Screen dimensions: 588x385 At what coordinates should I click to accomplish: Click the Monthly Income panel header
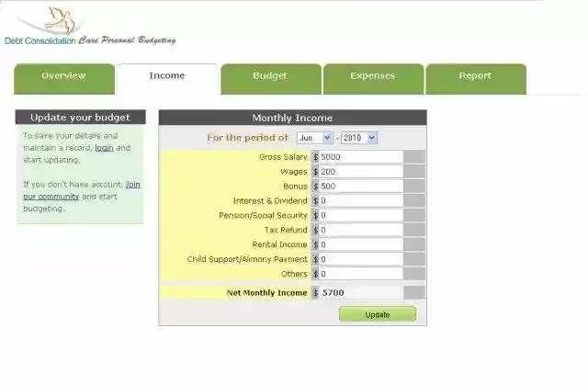click(x=292, y=118)
